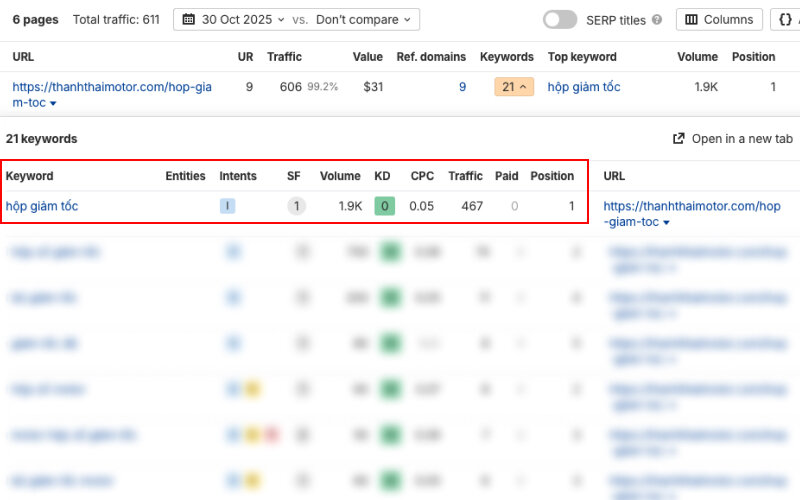Open the hộp giảm tốc keyword in keywords table

coord(42,206)
